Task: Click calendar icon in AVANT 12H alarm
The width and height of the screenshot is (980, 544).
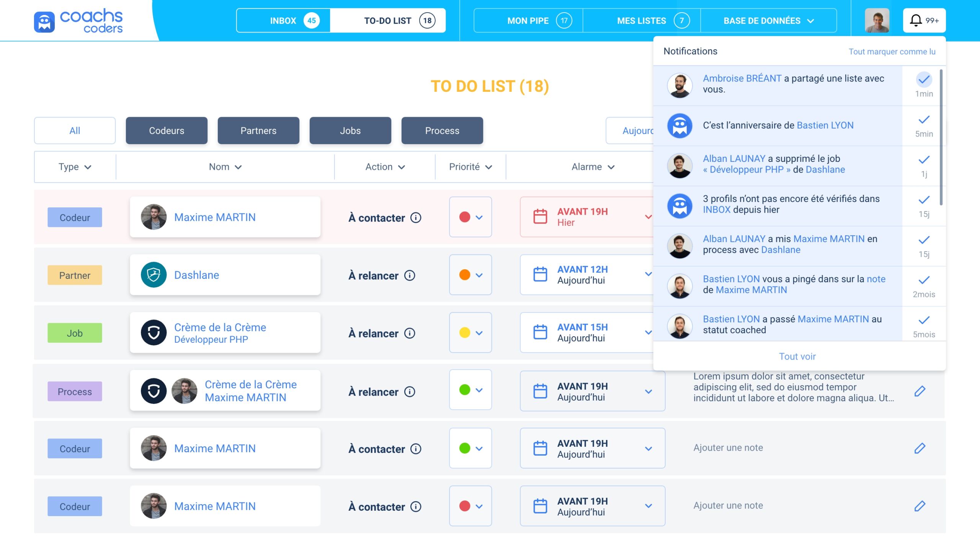Action: click(x=540, y=274)
